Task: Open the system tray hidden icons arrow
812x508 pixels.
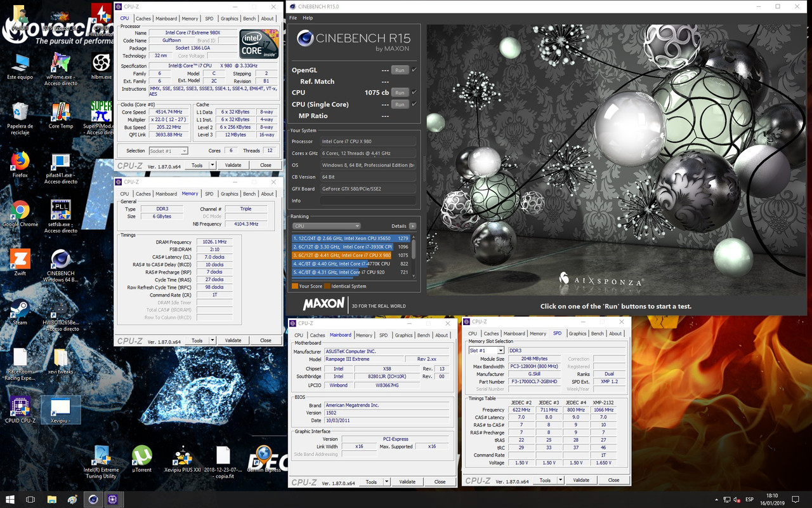Action: click(x=717, y=499)
